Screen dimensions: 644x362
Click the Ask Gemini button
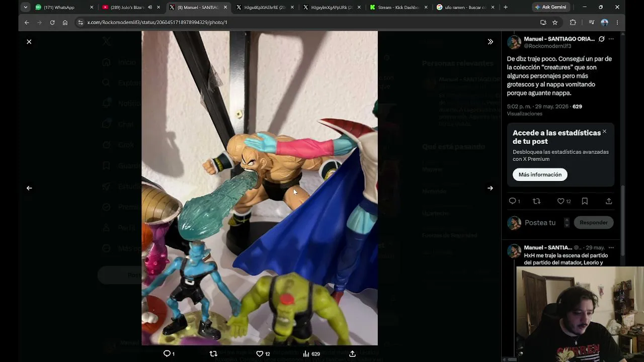click(550, 8)
